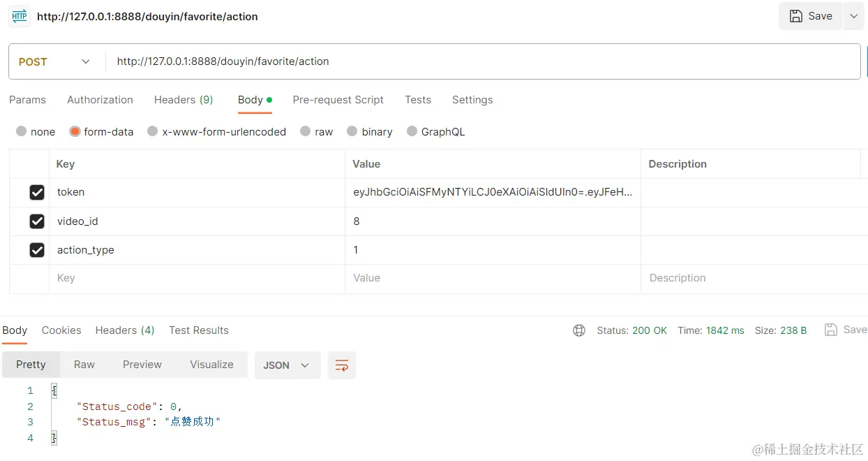Disable the action_type parameter checkbox
Viewport: 868px width, 461px height.
(37, 250)
